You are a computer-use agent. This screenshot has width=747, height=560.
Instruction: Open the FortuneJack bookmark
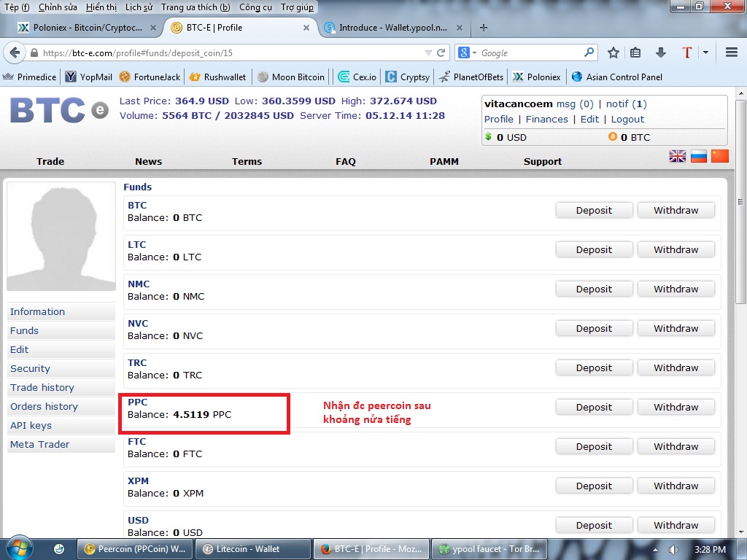click(x=150, y=77)
